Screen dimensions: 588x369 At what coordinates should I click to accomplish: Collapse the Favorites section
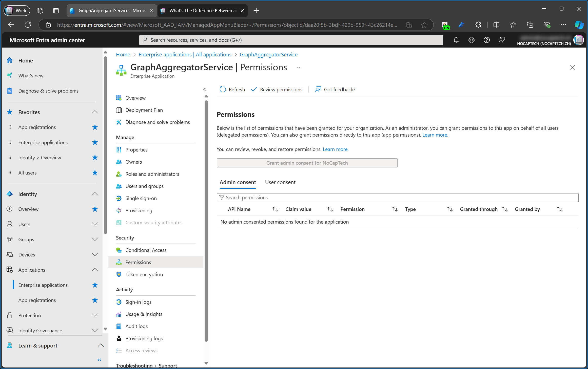[x=95, y=112]
